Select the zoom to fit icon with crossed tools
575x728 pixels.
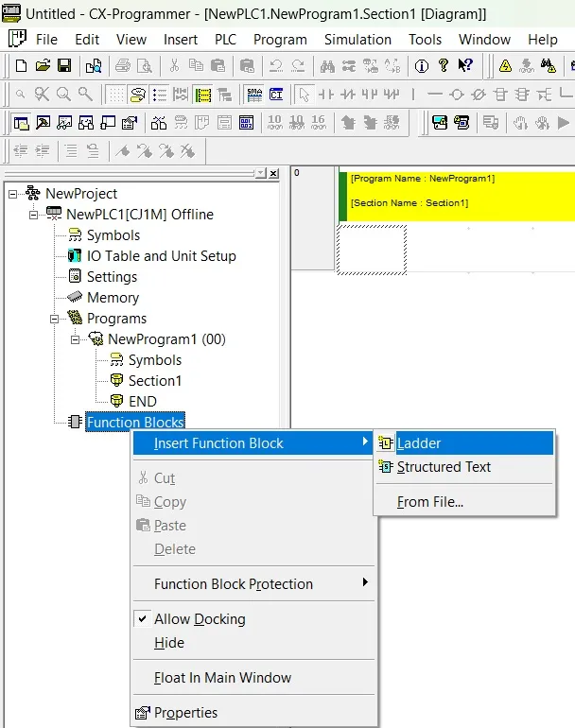pyautogui.click(x=42, y=95)
